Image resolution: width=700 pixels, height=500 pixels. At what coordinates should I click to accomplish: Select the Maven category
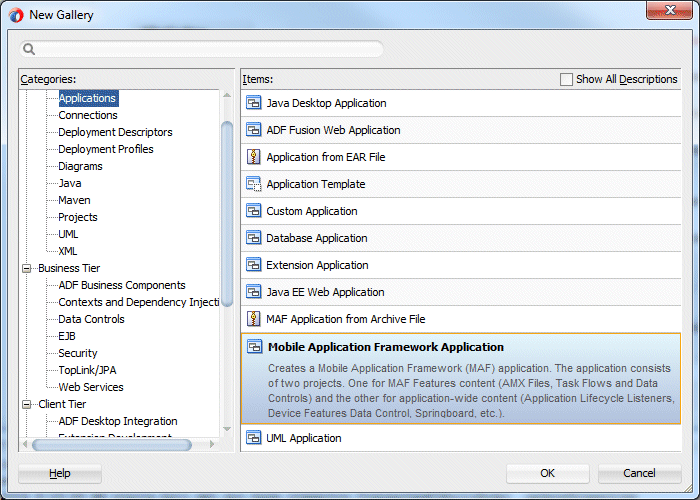pyautogui.click(x=74, y=200)
